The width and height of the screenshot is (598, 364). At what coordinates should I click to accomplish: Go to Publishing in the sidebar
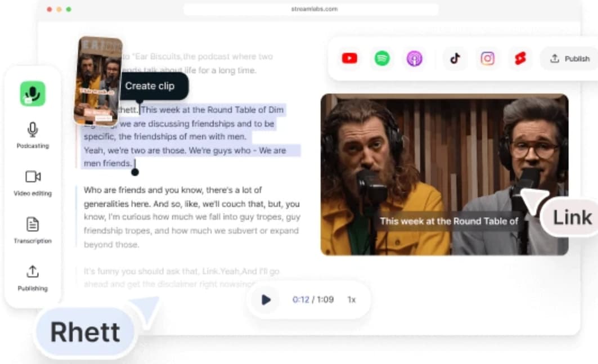point(33,278)
